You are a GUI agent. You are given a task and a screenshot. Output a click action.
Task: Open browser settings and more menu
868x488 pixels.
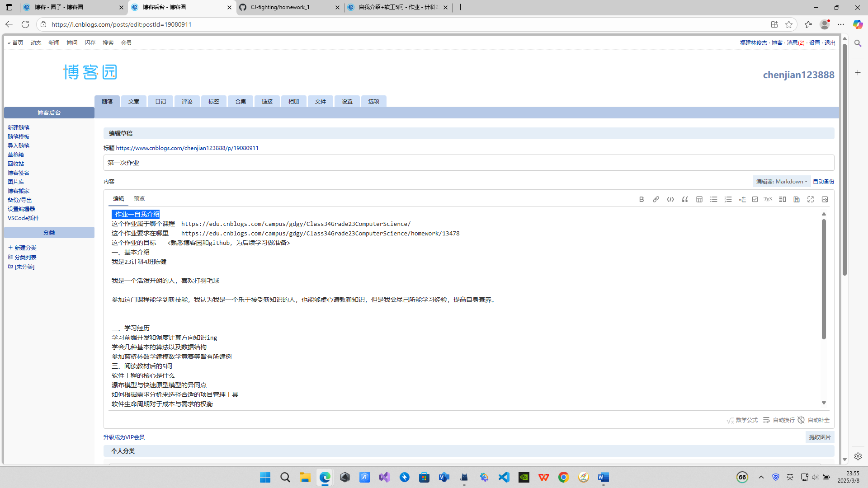(x=840, y=24)
